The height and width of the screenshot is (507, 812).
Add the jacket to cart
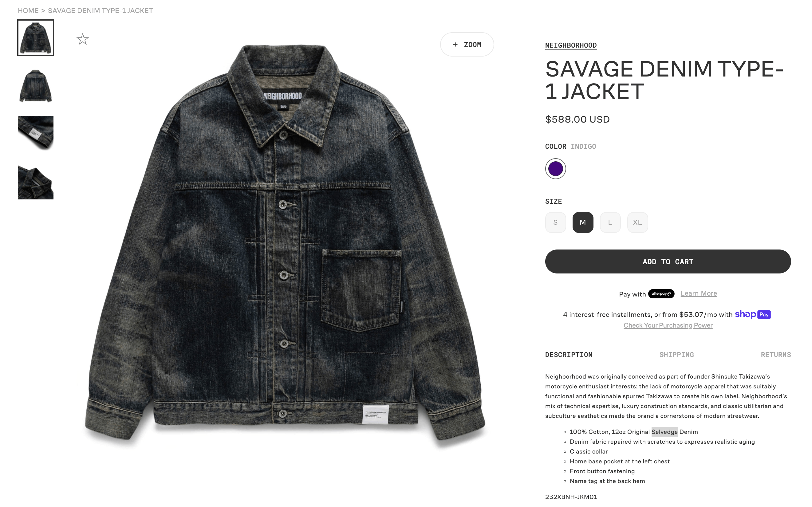point(668,261)
